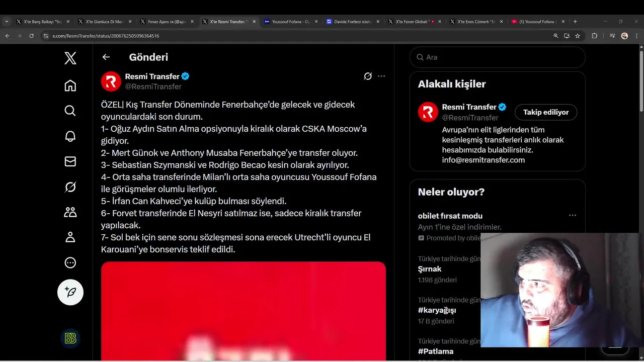Open the post's three-dot more menu
This screenshot has height=362, width=644.
381,76
